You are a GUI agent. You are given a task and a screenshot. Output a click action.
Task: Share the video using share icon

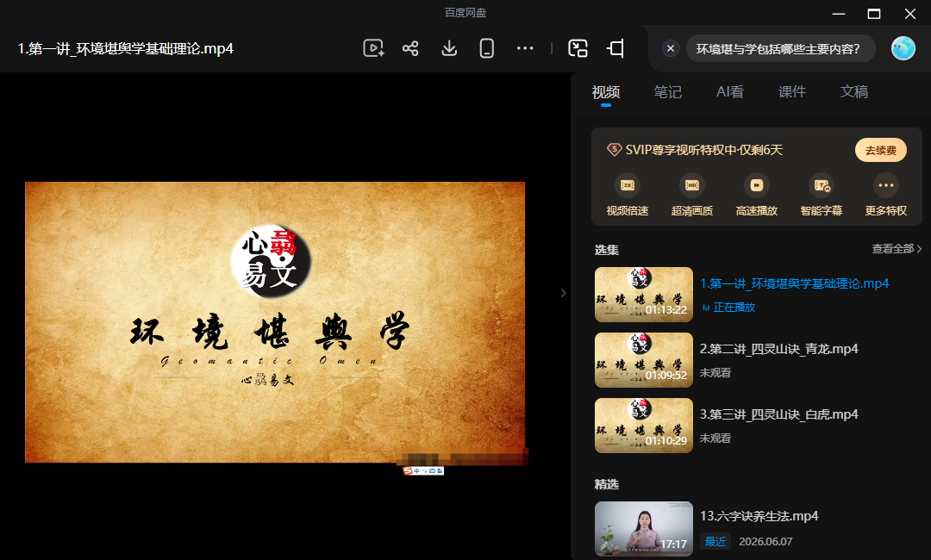410,48
